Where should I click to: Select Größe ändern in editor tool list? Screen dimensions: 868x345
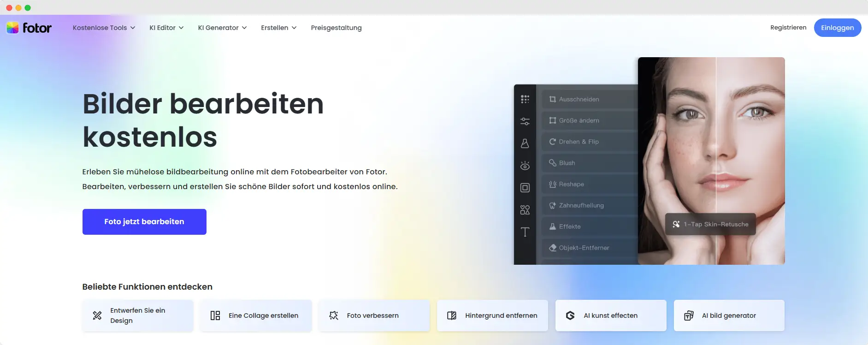click(x=590, y=120)
